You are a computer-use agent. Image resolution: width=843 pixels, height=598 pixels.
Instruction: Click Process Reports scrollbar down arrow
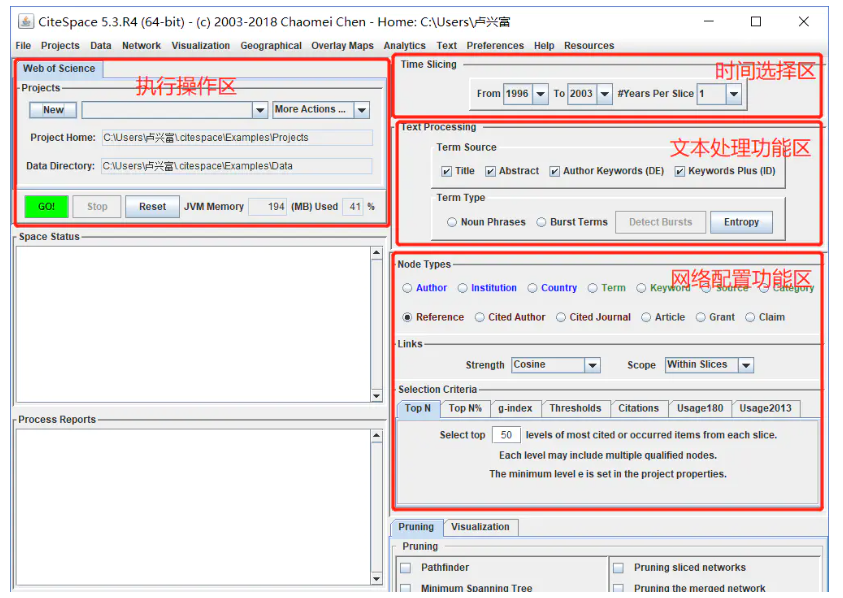376,579
